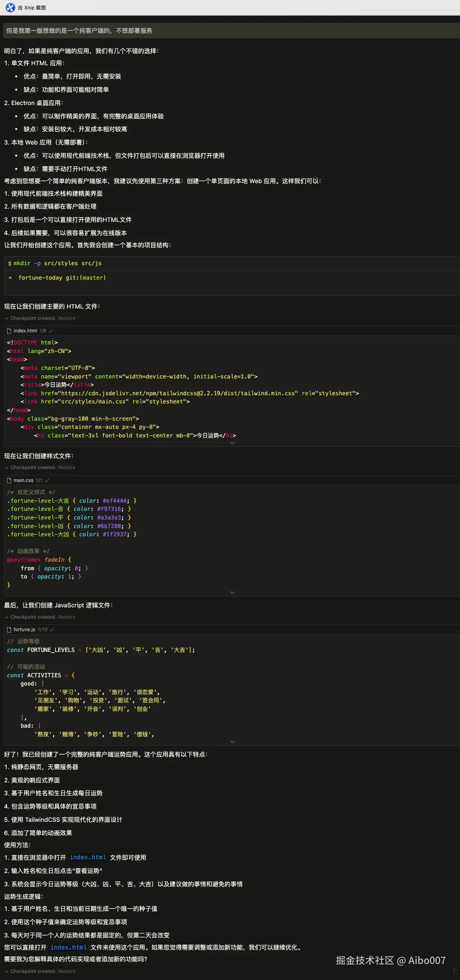Restore the checkpoint created before fortune.js

point(67,617)
